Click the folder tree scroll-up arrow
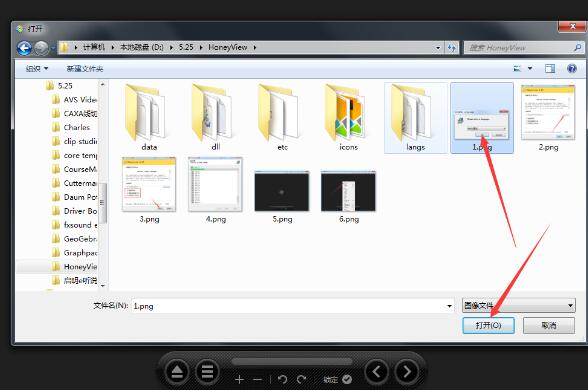The height and width of the screenshot is (390, 588). click(x=103, y=84)
